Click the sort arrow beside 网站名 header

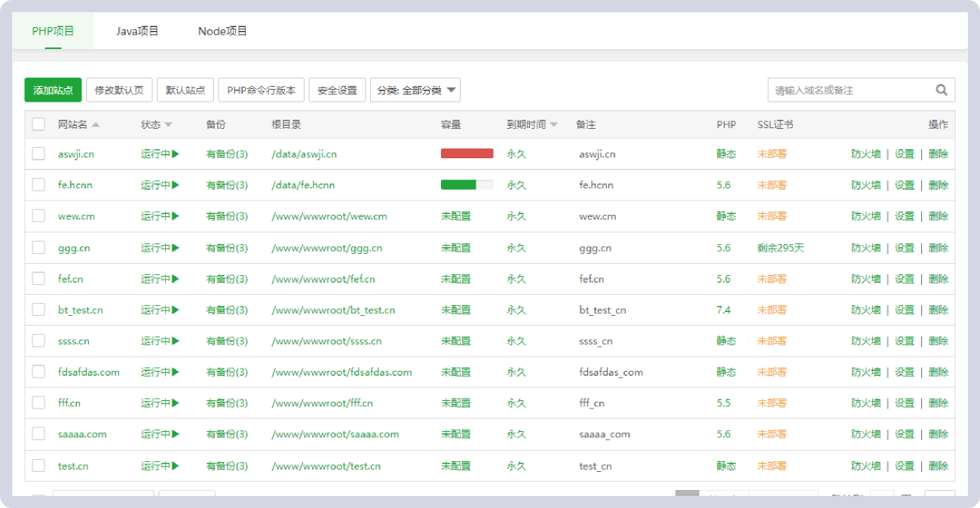pyautogui.click(x=96, y=125)
